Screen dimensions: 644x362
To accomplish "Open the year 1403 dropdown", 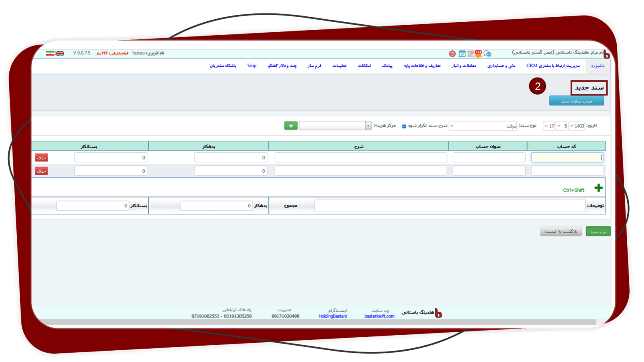I will [x=576, y=126].
